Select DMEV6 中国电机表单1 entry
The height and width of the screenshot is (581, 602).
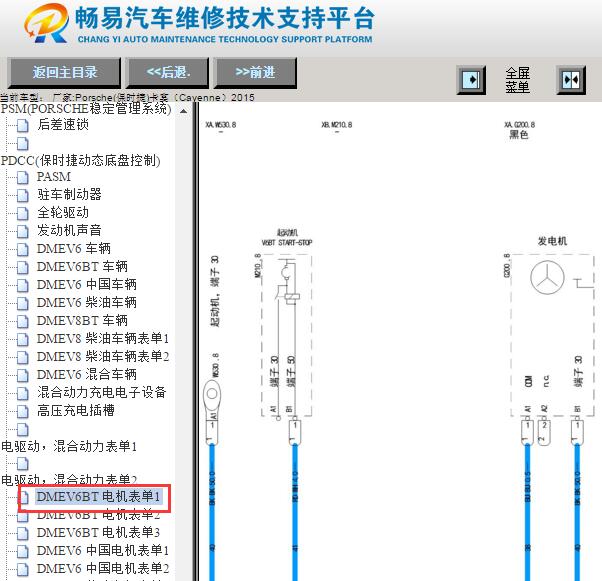click(x=103, y=551)
